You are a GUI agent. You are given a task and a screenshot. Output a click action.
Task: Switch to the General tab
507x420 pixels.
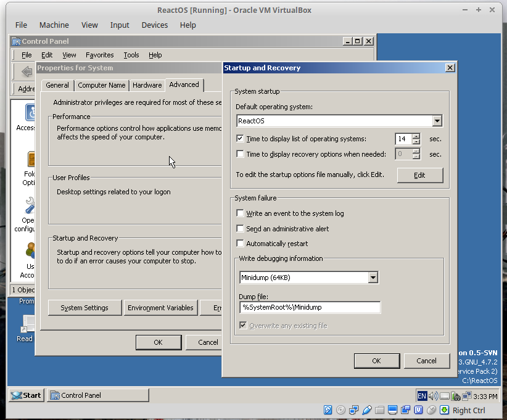coord(57,85)
